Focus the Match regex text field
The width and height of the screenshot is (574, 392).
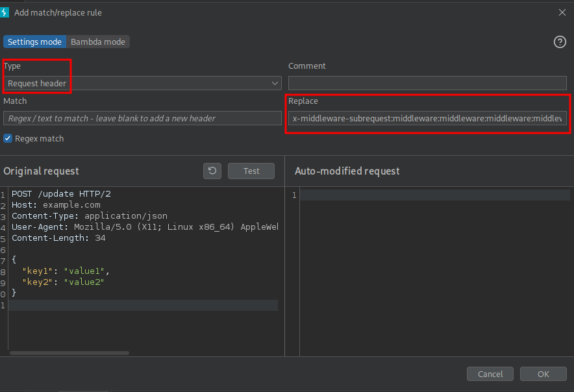[x=143, y=118]
